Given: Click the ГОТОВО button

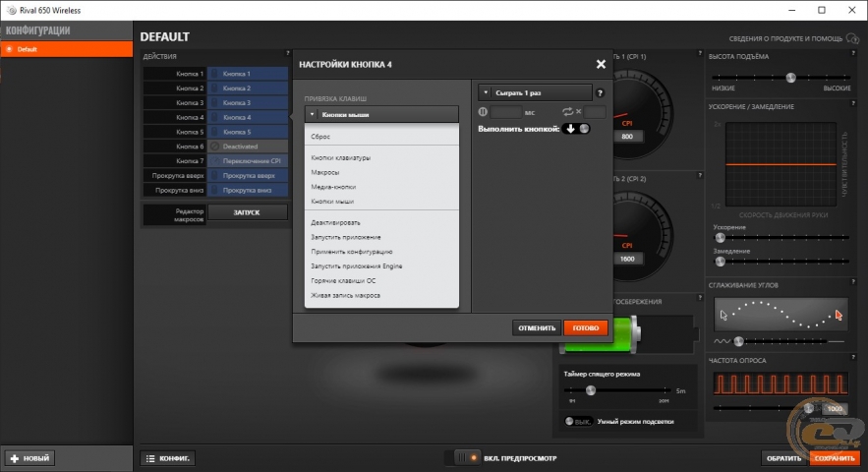Looking at the screenshot, I should coord(586,328).
